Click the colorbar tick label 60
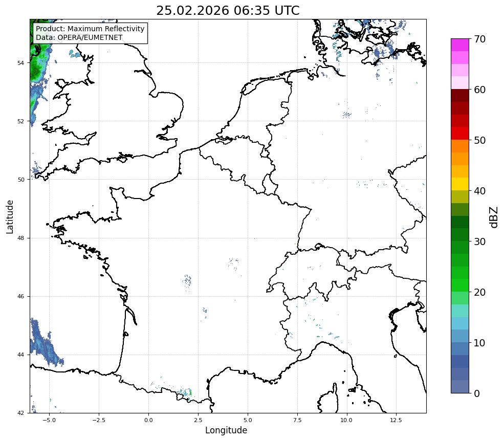This screenshot has width=504, height=440. point(479,90)
